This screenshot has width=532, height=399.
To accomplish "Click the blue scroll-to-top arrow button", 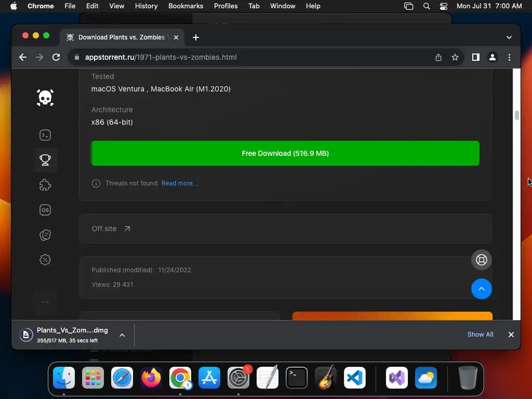I will click(481, 289).
